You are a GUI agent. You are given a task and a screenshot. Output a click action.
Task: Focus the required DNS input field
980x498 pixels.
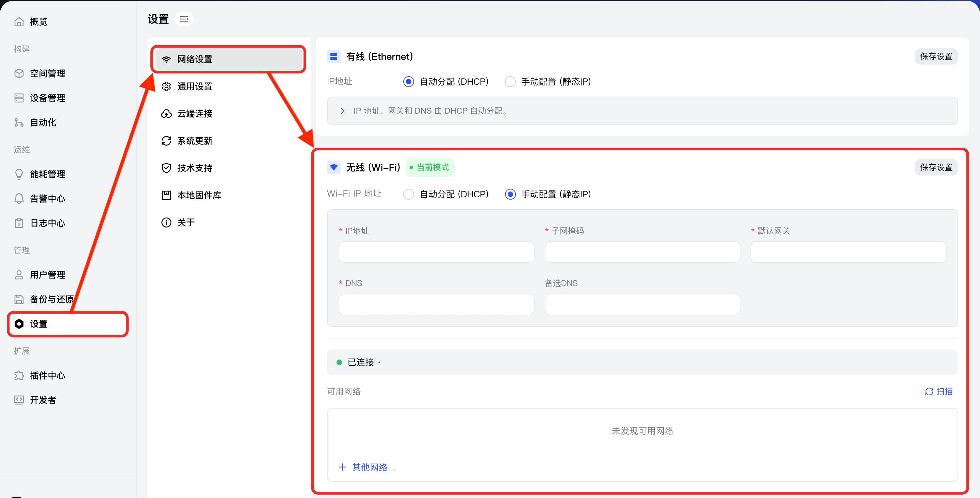(x=436, y=304)
